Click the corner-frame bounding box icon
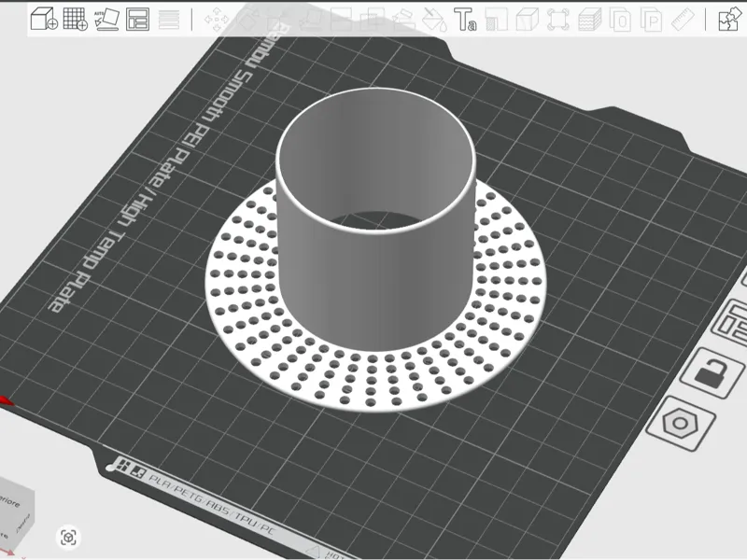The width and height of the screenshot is (747, 560). (557, 19)
